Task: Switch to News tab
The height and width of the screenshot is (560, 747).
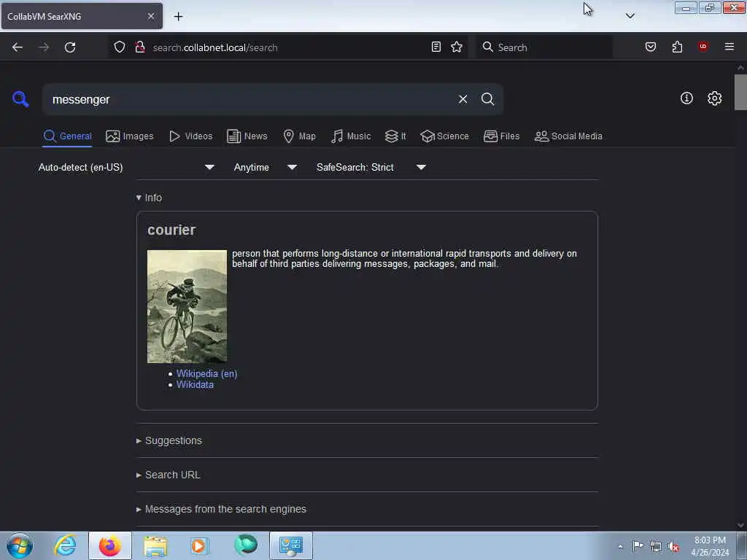Action: click(x=247, y=136)
